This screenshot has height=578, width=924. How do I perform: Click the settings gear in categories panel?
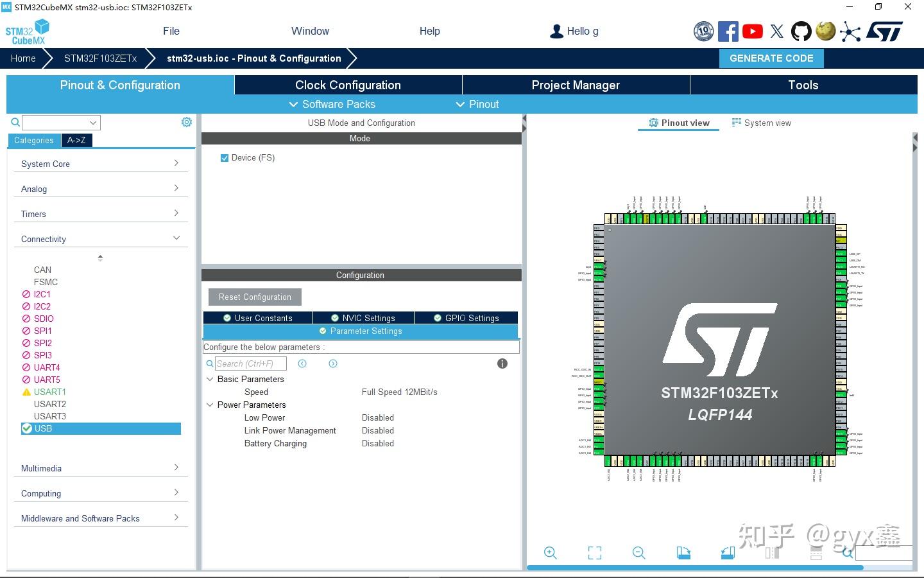pos(187,122)
